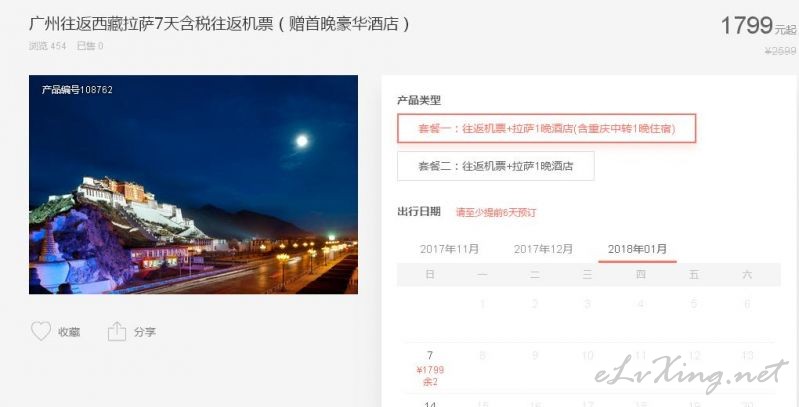Screen dimensions: 799x407
Task: Click the ¥1799 price on January 7
Action: (430, 370)
